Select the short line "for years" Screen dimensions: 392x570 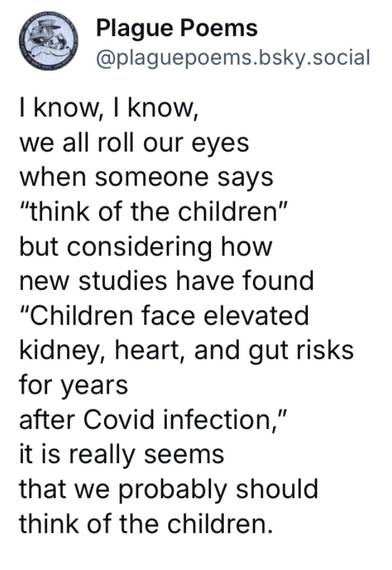click(x=73, y=386)
